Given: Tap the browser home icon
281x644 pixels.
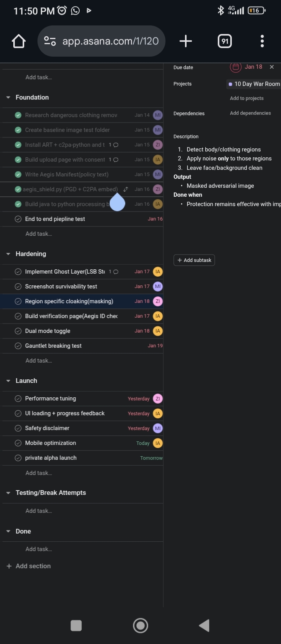Looking at the screenshot, I should tap(19, 41).
